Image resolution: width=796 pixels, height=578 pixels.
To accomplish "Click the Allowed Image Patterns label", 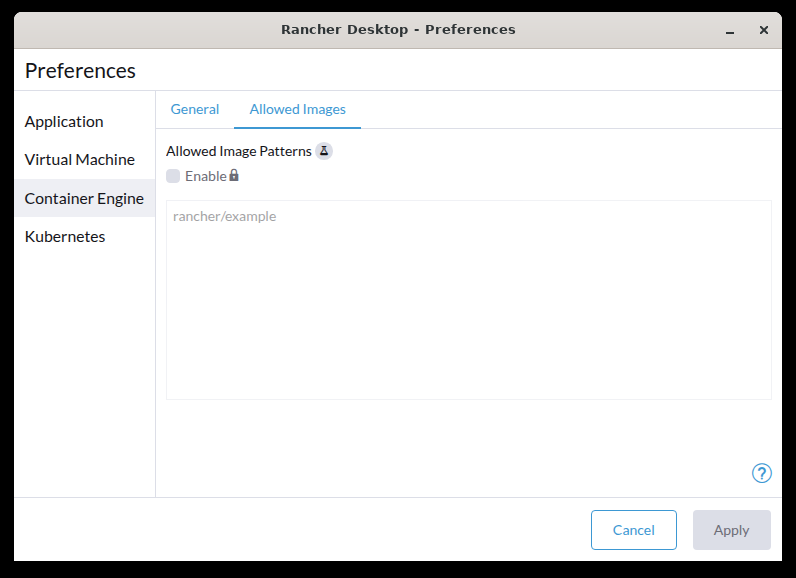I will click(x=238, y=151).
